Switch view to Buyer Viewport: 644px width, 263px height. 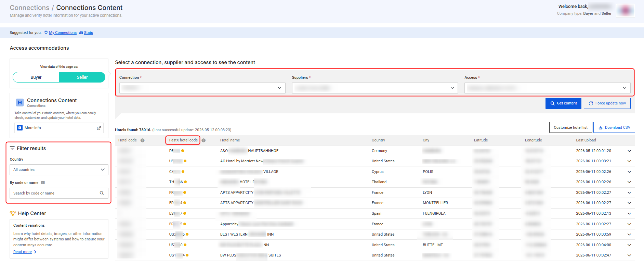(36, 77)
